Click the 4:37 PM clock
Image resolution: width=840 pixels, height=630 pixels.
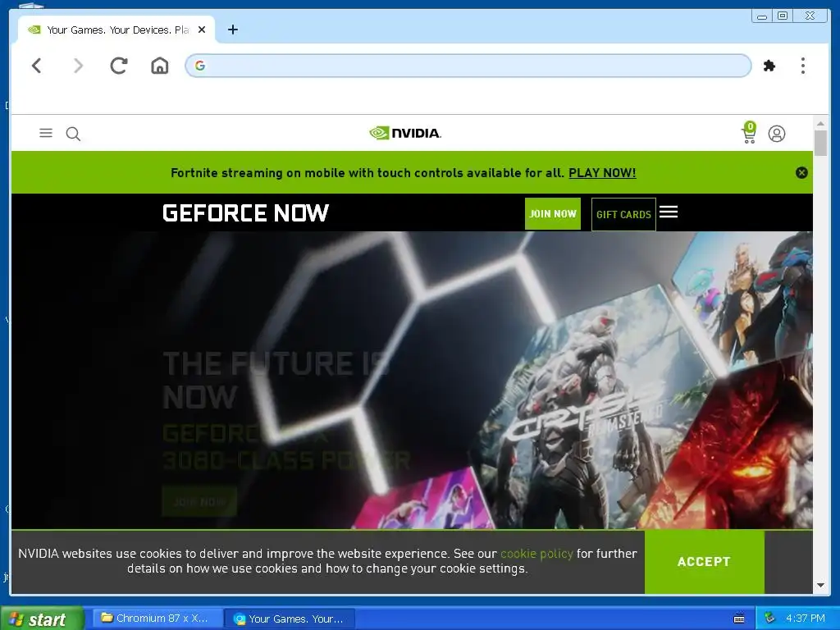point(806,619)
